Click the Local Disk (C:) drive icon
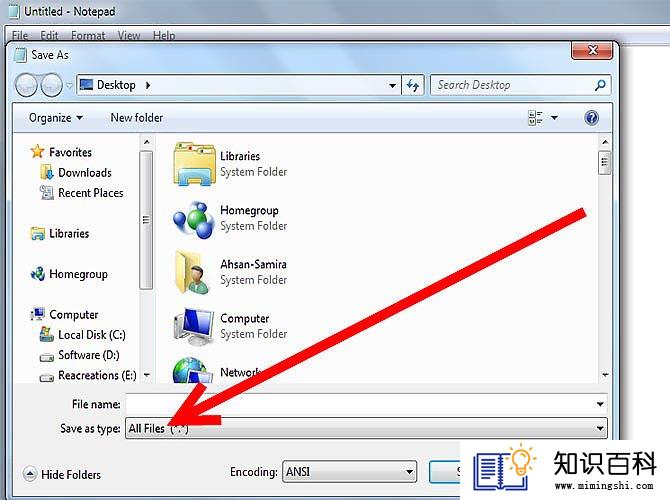The width and height of the screenshot is (670, 500). pyautogui.click(x=47, y=335)
